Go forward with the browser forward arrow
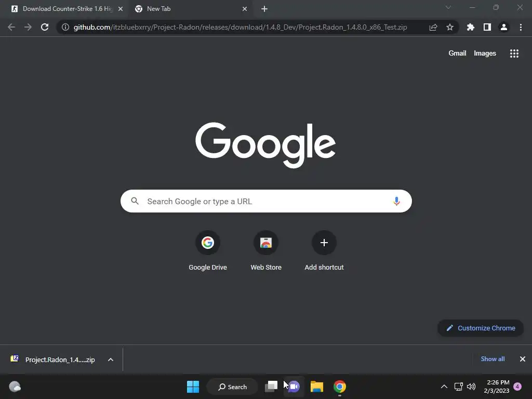 coord(28,27)
